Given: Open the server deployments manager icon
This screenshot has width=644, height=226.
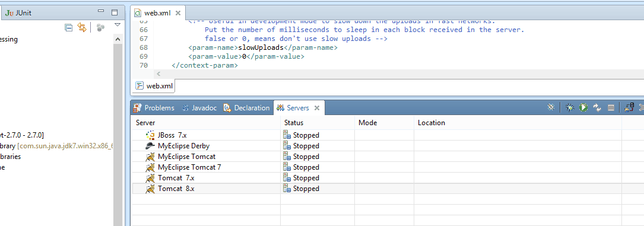Looking at the screenshot, I should [x=629, y=107].
